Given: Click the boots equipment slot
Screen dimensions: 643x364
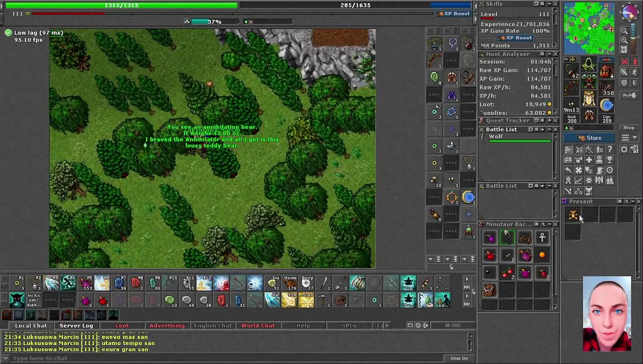Looking at the screenshot, I should pyautogui.click(x=589, y=116).
